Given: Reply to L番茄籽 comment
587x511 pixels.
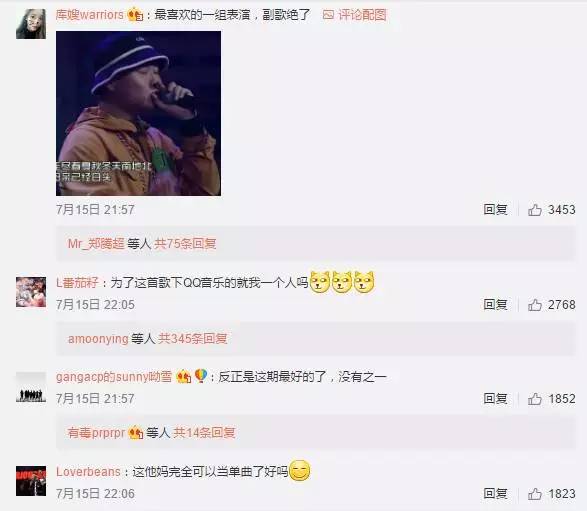Looking at the screenshot, I should coord(495,304).
